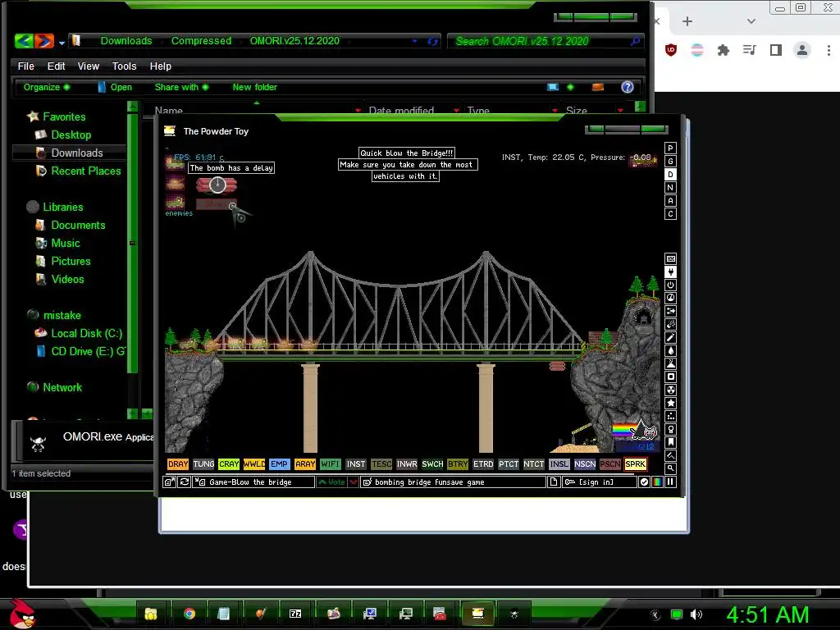Open the save browser icon in Powder Toy

point(169,482)
